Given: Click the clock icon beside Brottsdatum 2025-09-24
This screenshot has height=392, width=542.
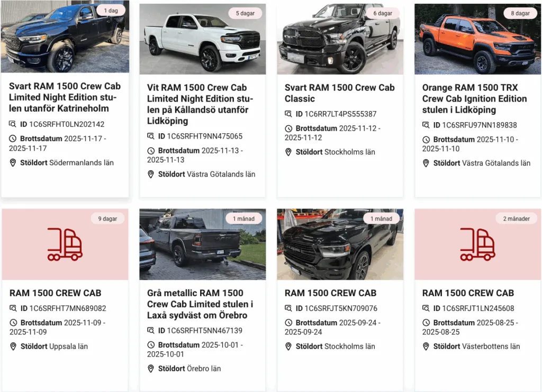Looking at the screenshot, I should click(x=288, y=323).
